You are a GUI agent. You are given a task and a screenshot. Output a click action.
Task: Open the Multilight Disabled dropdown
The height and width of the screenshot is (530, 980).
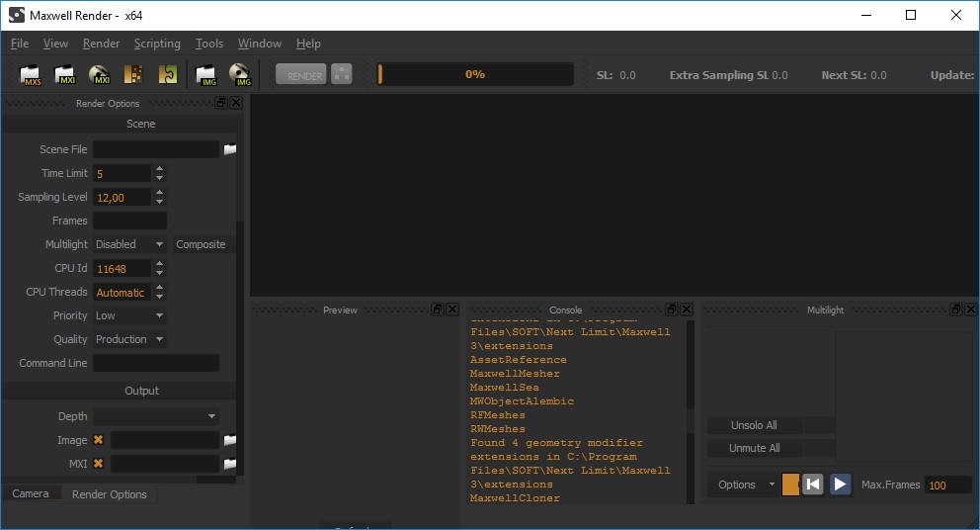click(129, 244)
